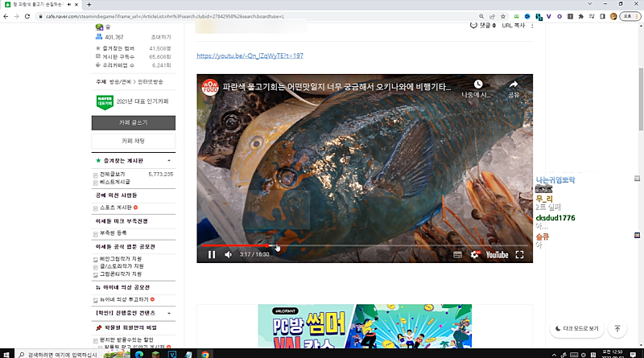Click the Watch Later clock icon
Screen dimensions: 644x358
coord(477,84)
